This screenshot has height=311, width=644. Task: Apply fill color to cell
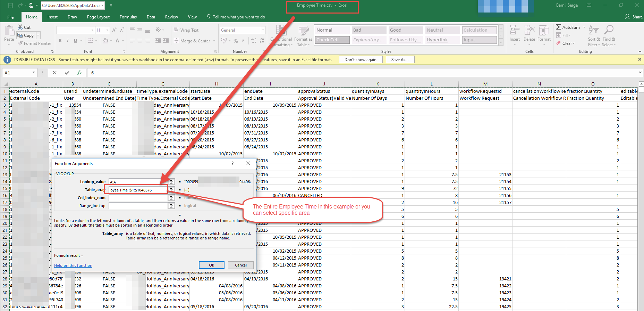point(105,41)
